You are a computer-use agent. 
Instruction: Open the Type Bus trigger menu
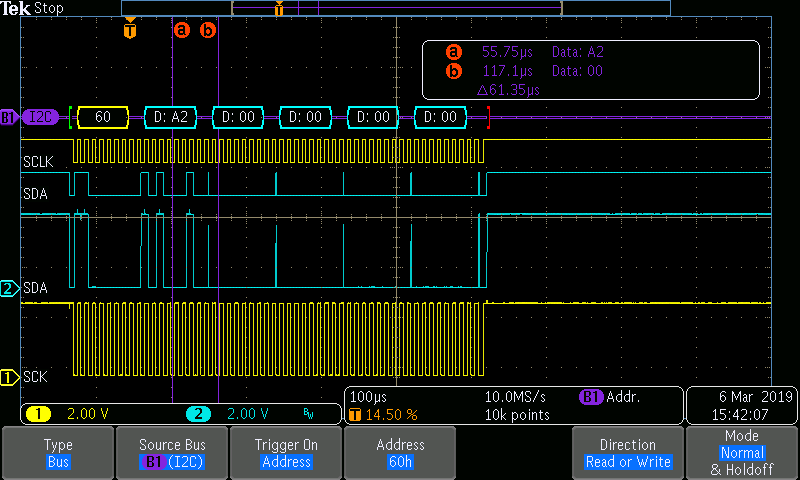click(58, 453)
